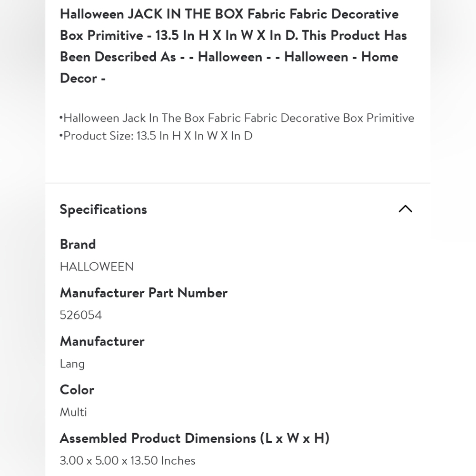Click the first bullet about Decorative Box Primitive
This screenshot has width=476, height=476.
pyautogui.click(x=237, y=118)
